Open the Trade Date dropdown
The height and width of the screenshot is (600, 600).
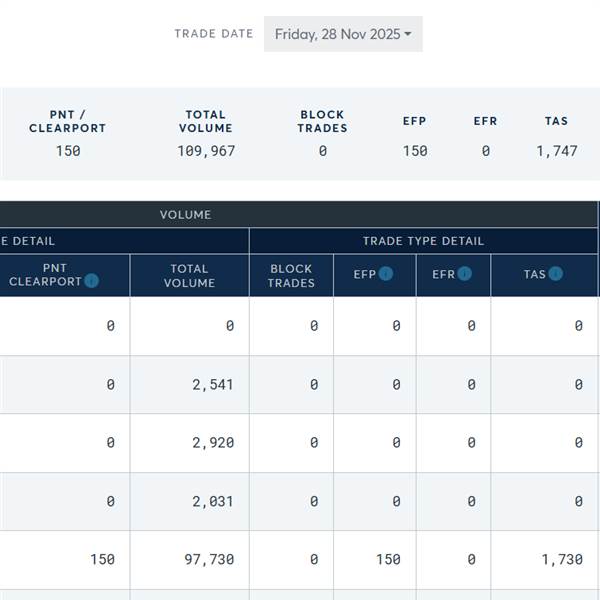(343, 34)
